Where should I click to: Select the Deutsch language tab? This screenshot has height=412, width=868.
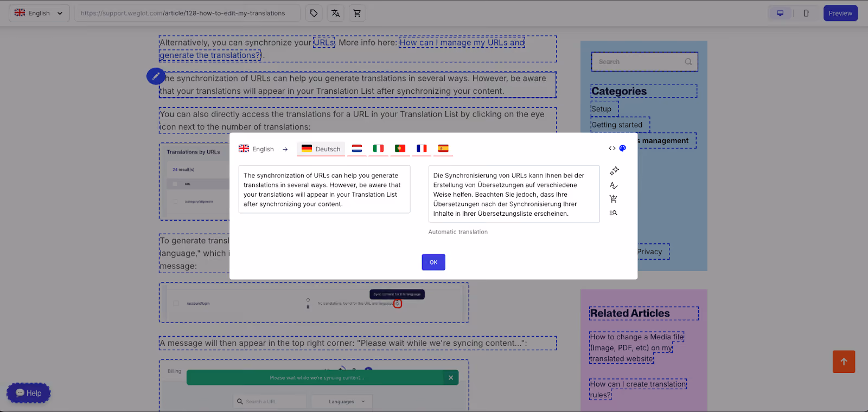tap(321, 149)
